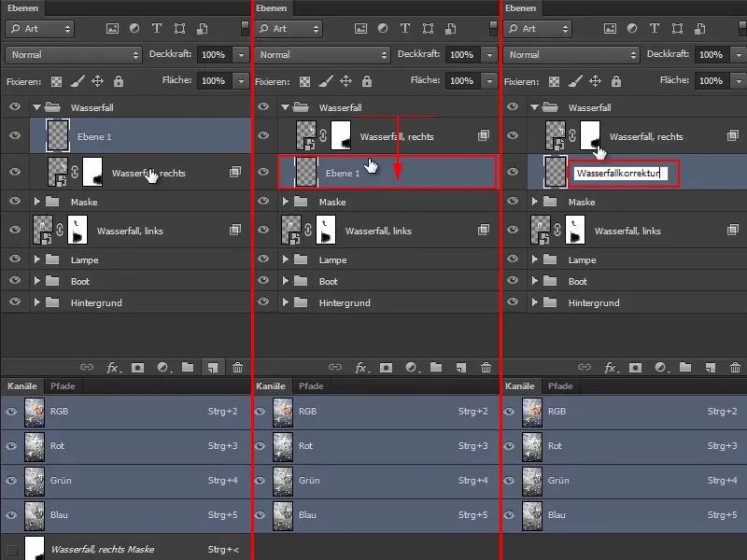
Task: Add layer mask in the right panel
Action: coord(635,368)
